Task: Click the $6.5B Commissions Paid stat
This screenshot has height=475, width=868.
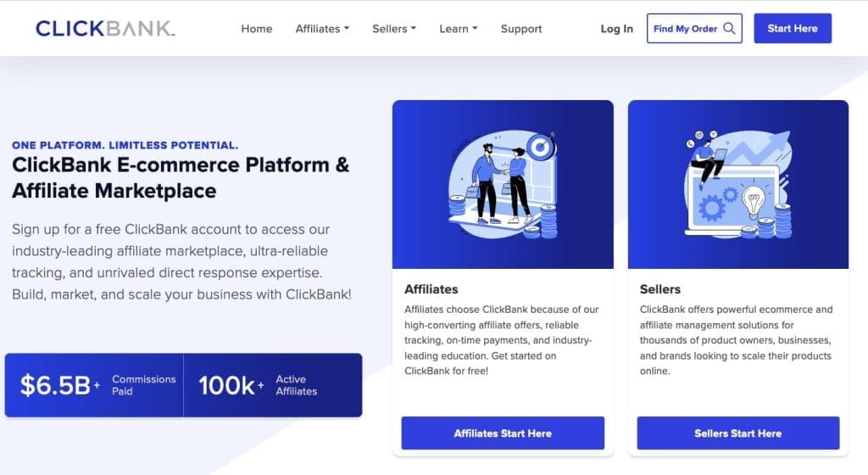Action: pyautogui.click(x=98, y=385)
